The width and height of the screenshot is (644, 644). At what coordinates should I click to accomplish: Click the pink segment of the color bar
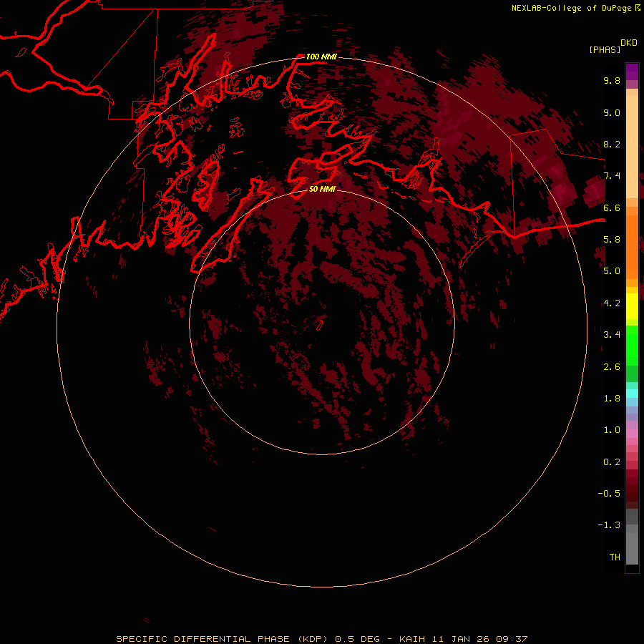pyautogui.click(x=632, y=434)
